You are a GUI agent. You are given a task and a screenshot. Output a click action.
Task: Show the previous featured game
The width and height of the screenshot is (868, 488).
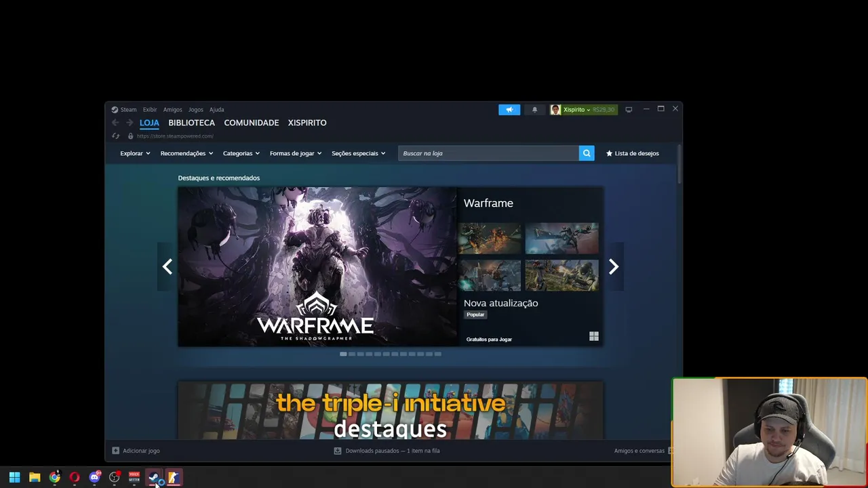tap(167, 267)
